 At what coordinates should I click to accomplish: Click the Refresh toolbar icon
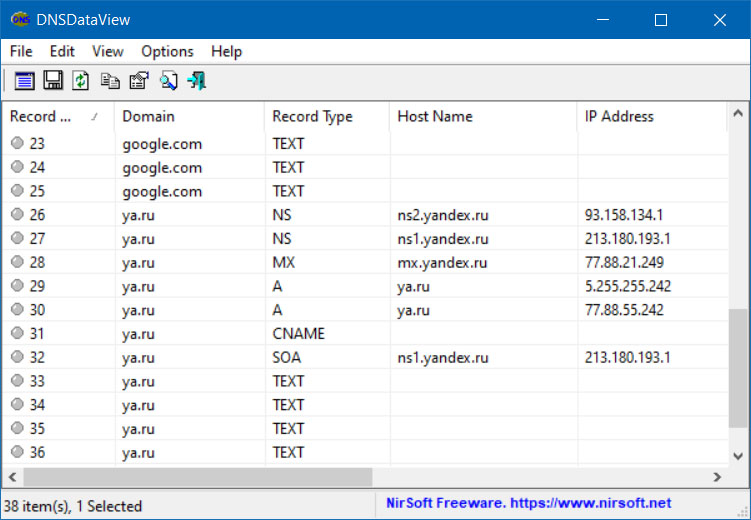pos(80,80)
